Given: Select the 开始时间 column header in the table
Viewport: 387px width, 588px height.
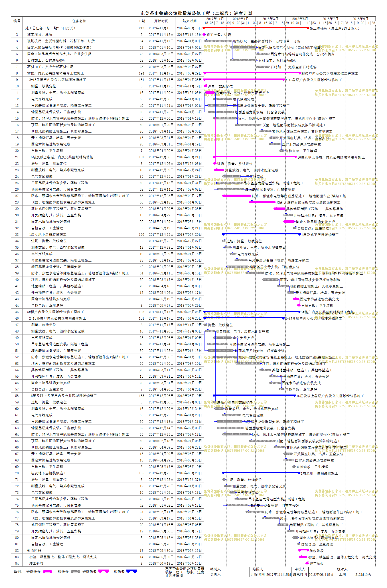Looking at the screenshot, I should point(161,21).
